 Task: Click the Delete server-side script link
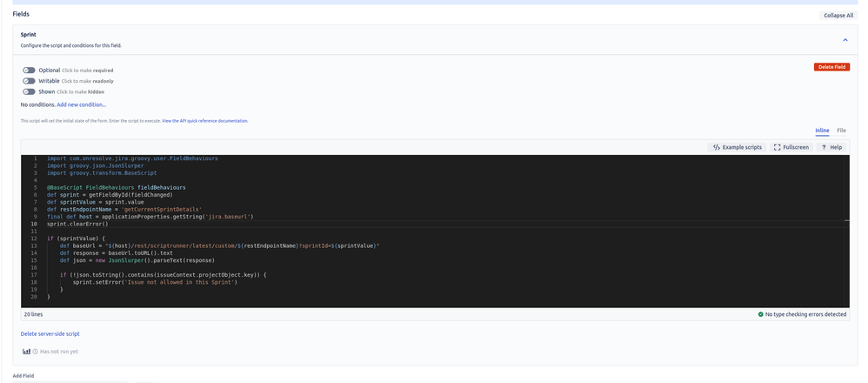coord(50,334)
